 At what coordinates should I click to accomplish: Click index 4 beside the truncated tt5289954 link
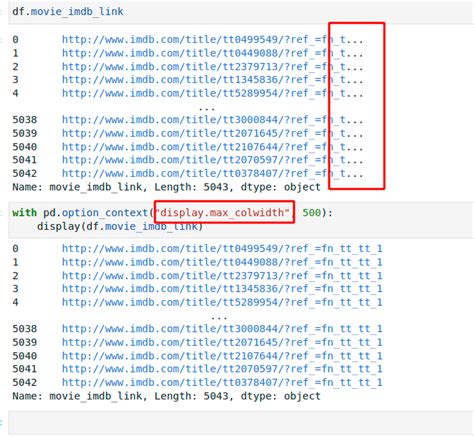(15, 93)
